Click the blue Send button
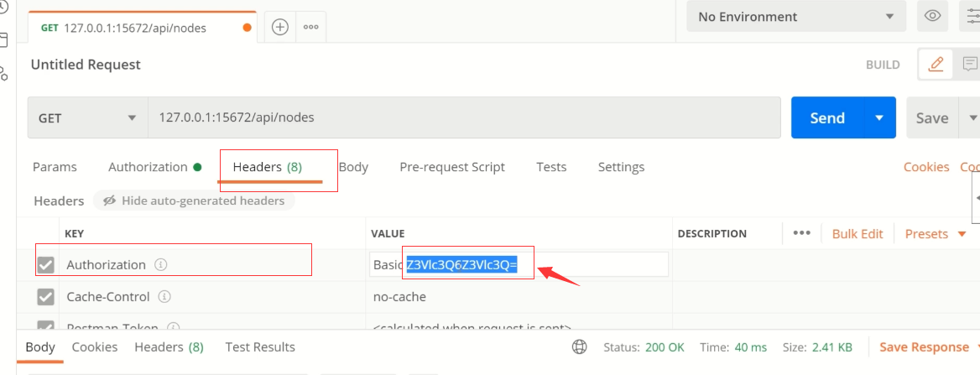Screen dimensions: 980x375 (x=827, y=117)
